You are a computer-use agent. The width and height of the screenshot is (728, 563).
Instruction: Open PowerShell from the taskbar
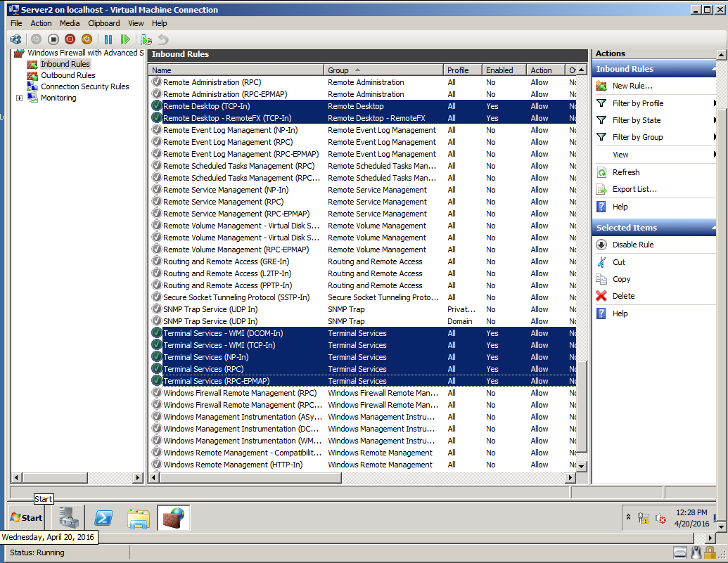coord(103,517)
